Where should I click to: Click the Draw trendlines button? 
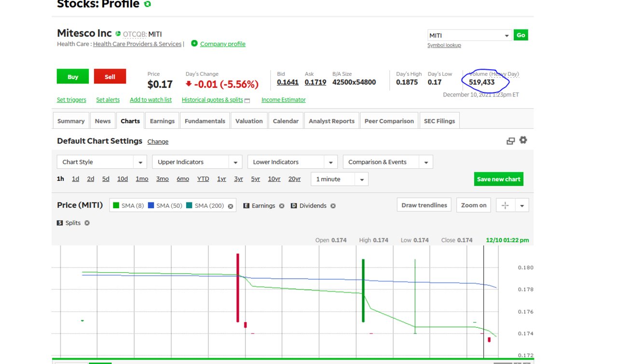(x=425, y=205)
